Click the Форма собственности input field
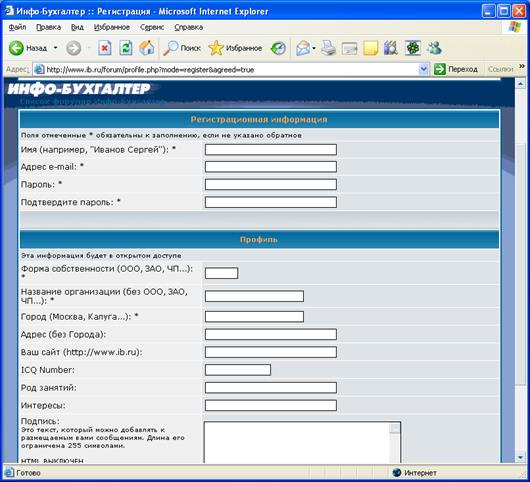Viewport: 530px width, 482px height. (221, 273)
